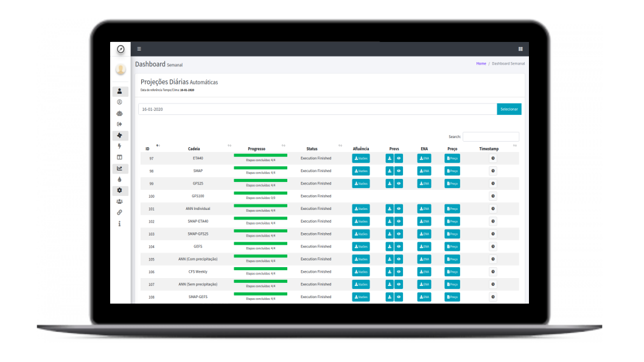View Prevs for the ETA40 row
This screenshot has width=644, height=362.
coord(399,158)
